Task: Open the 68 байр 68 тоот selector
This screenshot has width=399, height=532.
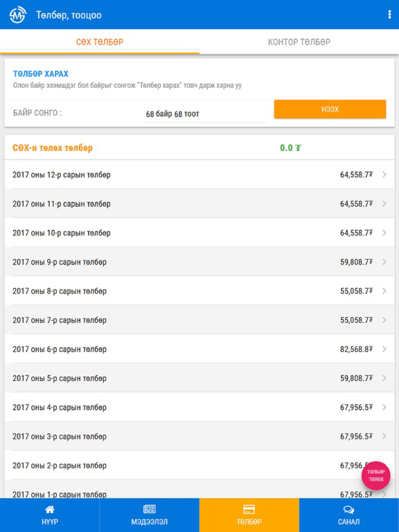Action: point(204,114)
